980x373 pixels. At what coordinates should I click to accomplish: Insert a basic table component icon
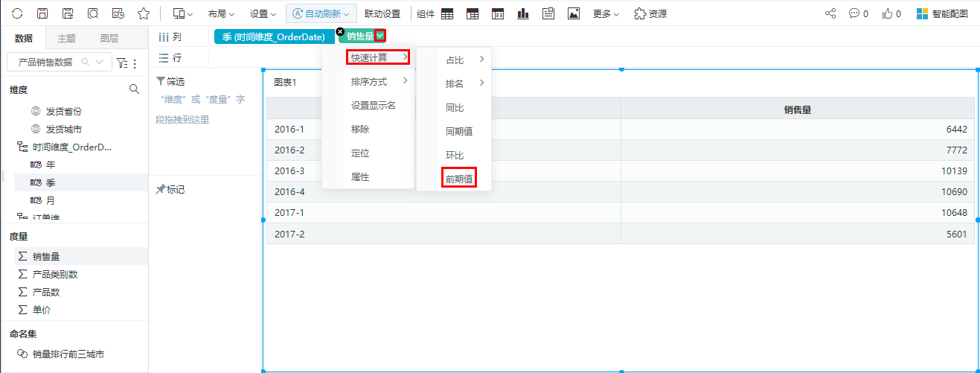[x=447, y=13]
